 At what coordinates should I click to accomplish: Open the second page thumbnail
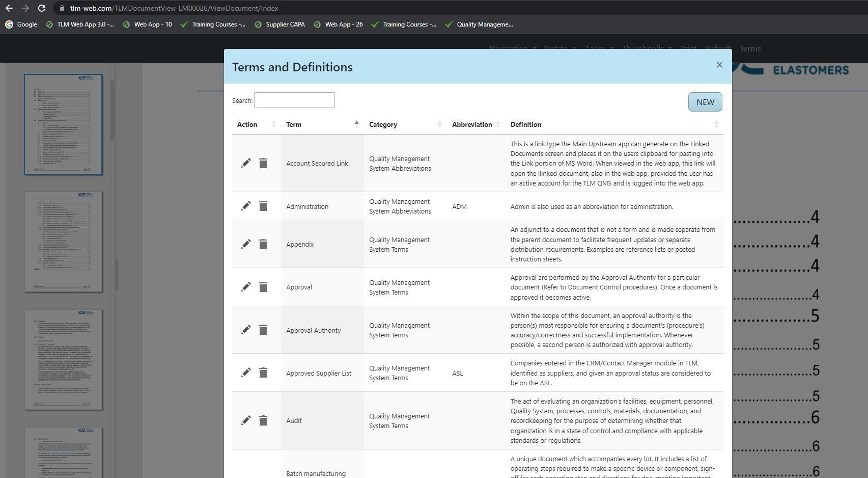point(64,242)
